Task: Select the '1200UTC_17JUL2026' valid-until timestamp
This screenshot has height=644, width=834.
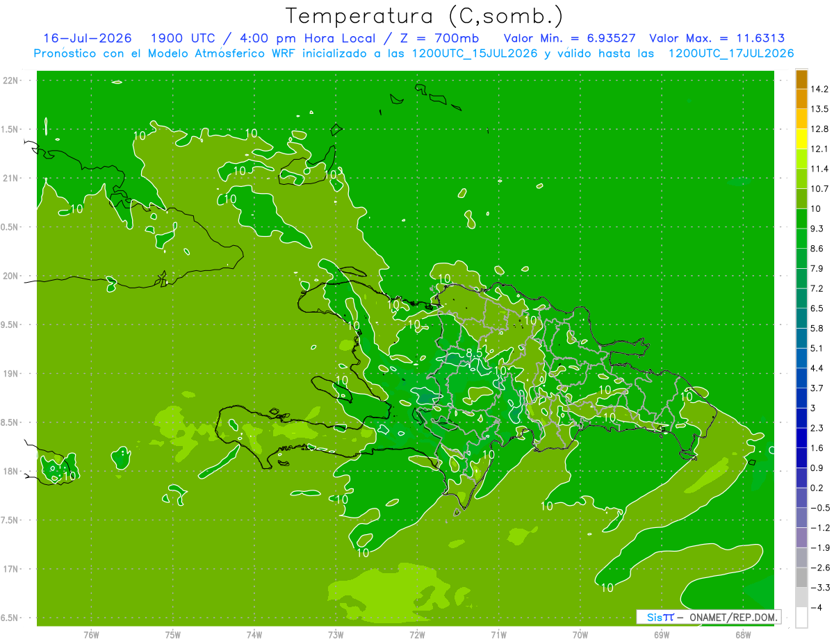Action: click(731, 53)
